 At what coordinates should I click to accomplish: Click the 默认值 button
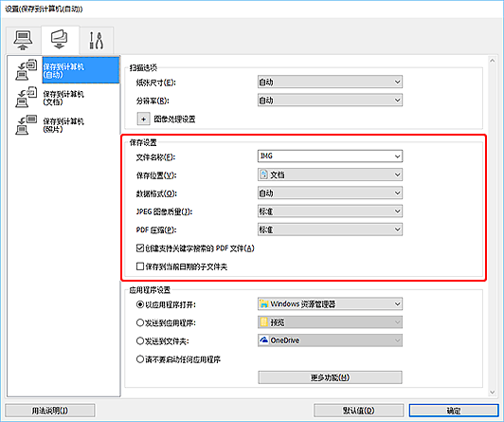pyautogui.click(x=358, y=411)
